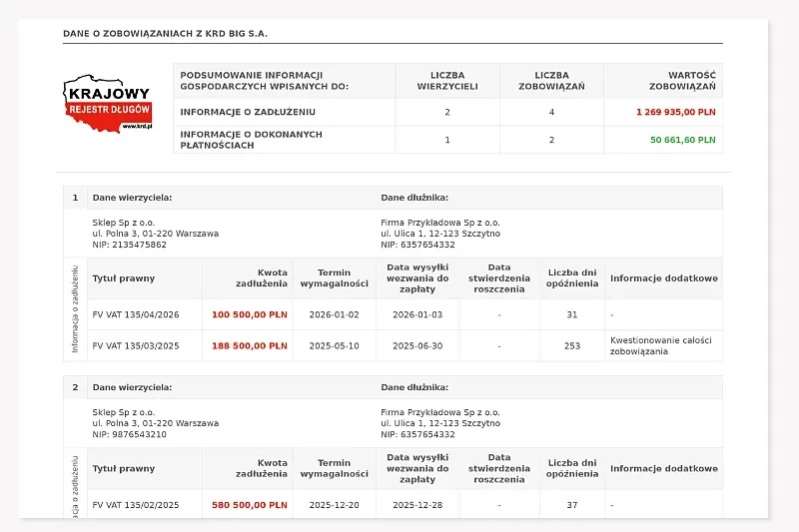The height and width of the screenshot is (532, 799).
Task: Select the amount '100 500,00 PLN'
Action: (x=250, y=314)
